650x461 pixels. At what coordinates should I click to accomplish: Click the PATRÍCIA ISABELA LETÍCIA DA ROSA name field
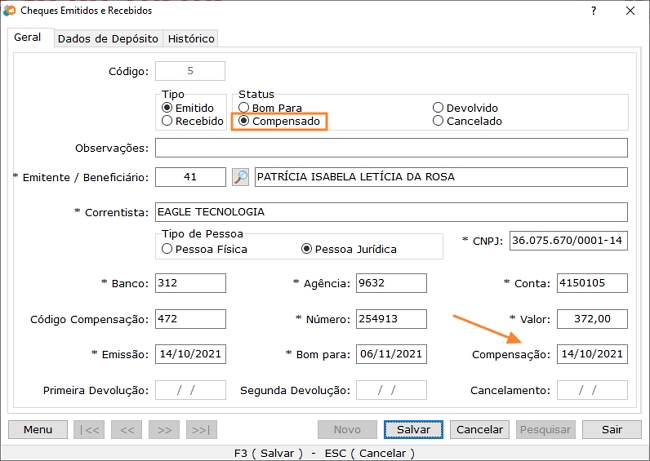coord(441,177)
